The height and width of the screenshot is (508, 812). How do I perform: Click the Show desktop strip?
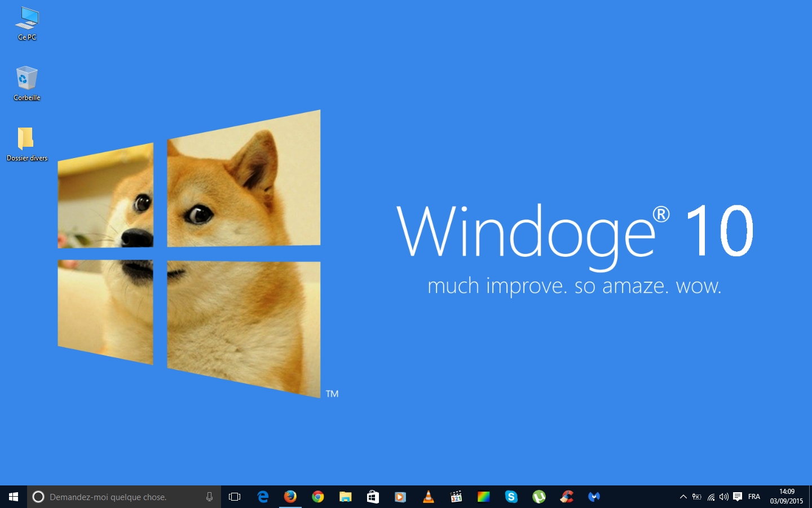(810, 497)
